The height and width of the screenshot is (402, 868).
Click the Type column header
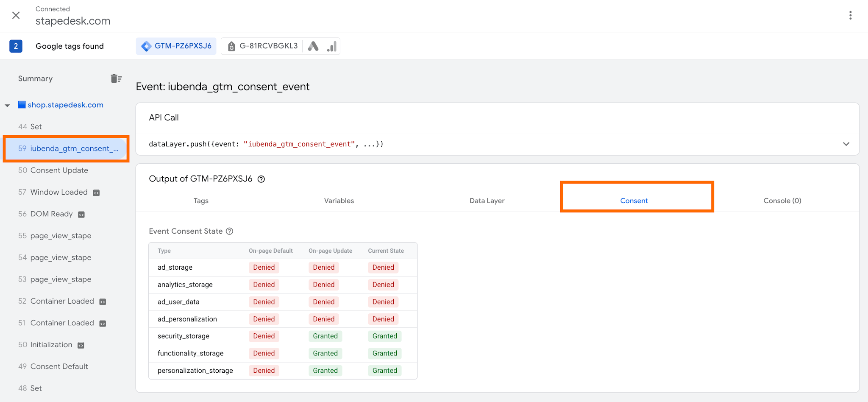pos(164,251)
